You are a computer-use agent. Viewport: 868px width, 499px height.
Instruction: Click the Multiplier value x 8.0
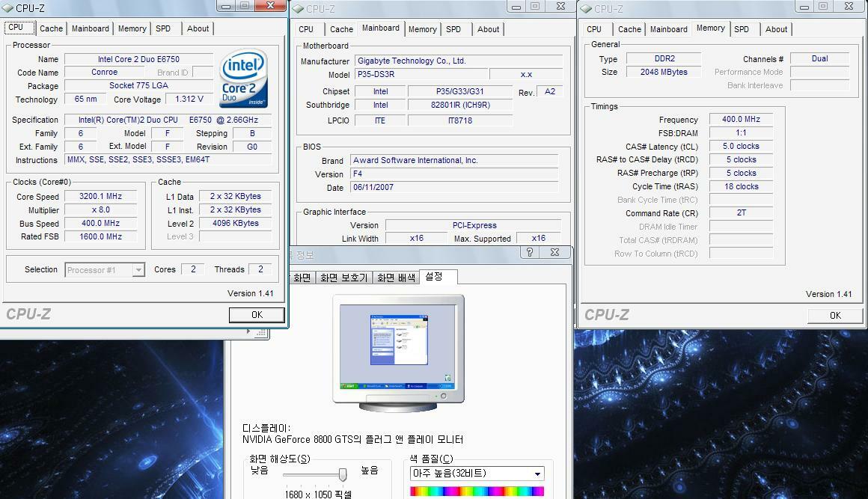pyautogui.click(x=101, y=210)
